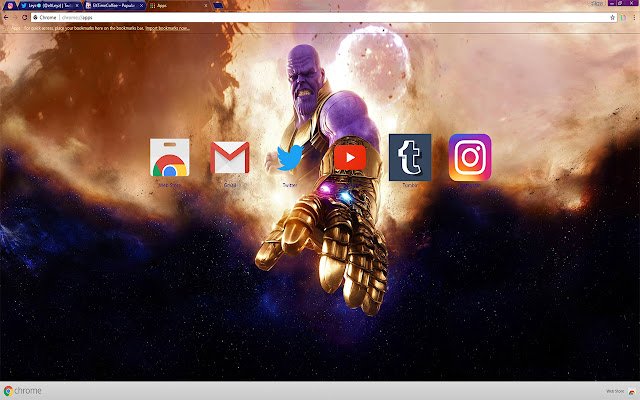Click the extension icon beside the address bar
The width and height of the screenshot is (640, 400).
(x=623, y=18)
